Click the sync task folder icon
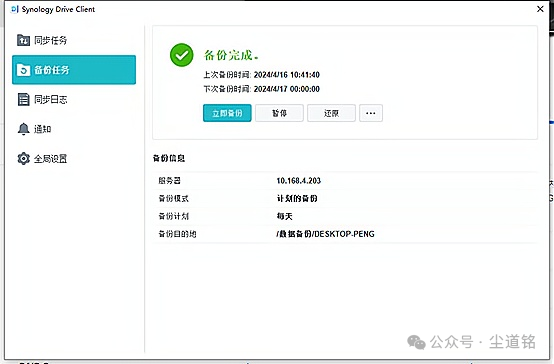 coord(23,40)
